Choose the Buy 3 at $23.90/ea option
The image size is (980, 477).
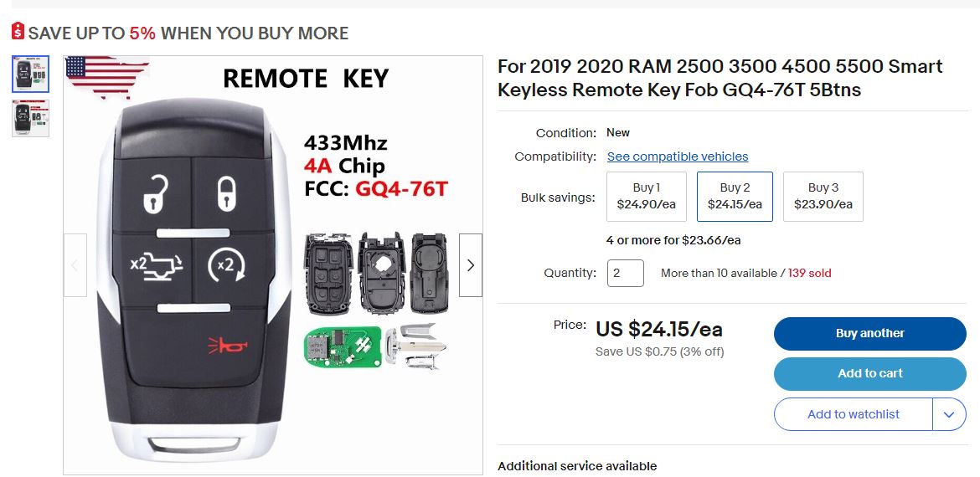coord(823,197)
